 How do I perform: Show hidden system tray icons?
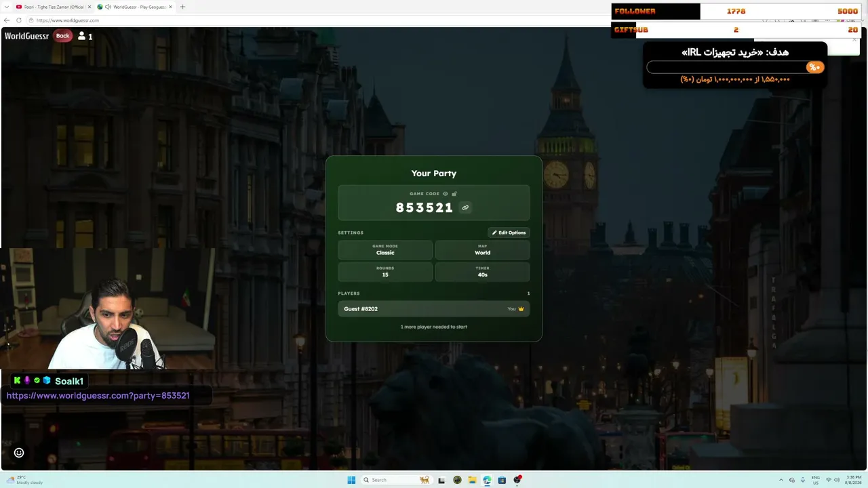coord(781,480)
